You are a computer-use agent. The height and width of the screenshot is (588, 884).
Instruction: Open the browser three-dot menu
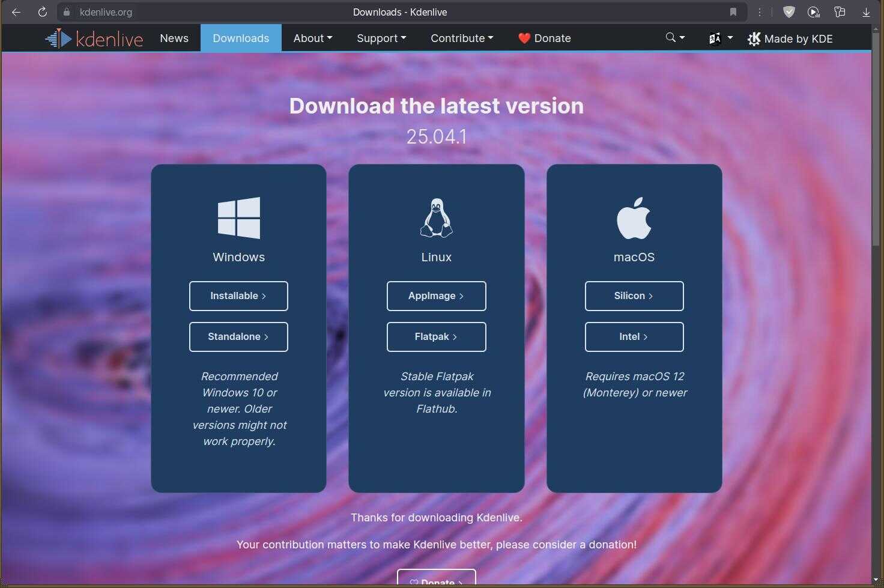(760, 12)
